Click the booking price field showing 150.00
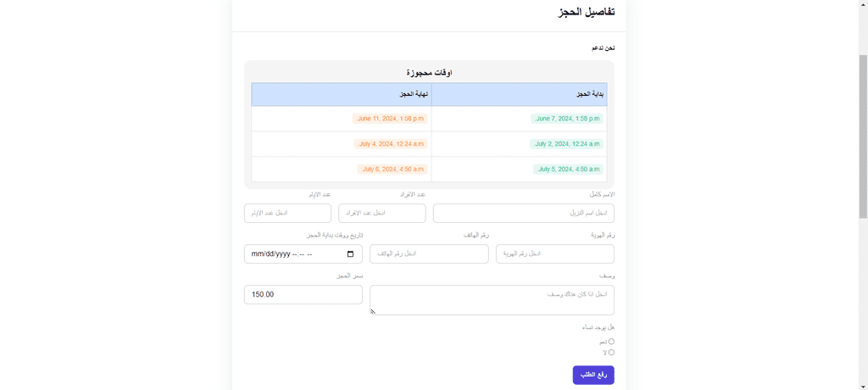This screenshot has height=390, width=868. click(303, 294)
